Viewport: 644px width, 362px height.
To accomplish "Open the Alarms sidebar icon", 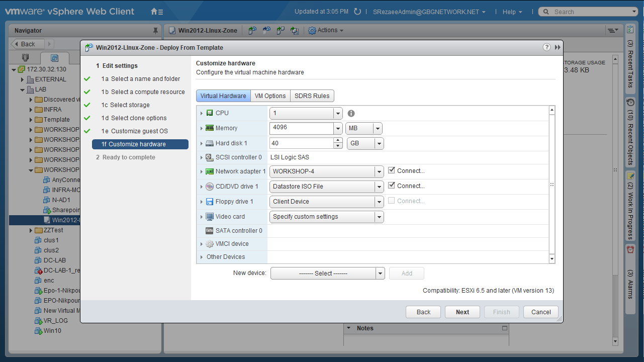I will coord(630,250).
